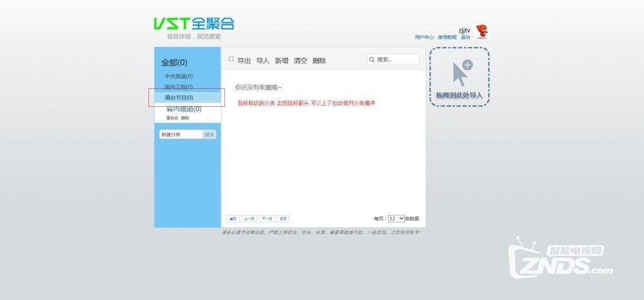Click 导入 in the toolbar

(262, 61)
